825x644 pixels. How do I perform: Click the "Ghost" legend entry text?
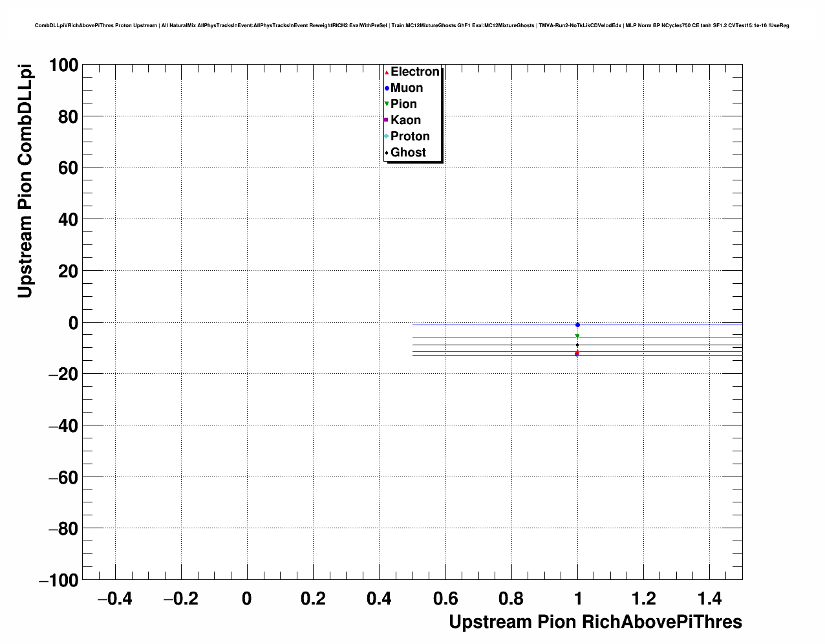coord(408,153)
